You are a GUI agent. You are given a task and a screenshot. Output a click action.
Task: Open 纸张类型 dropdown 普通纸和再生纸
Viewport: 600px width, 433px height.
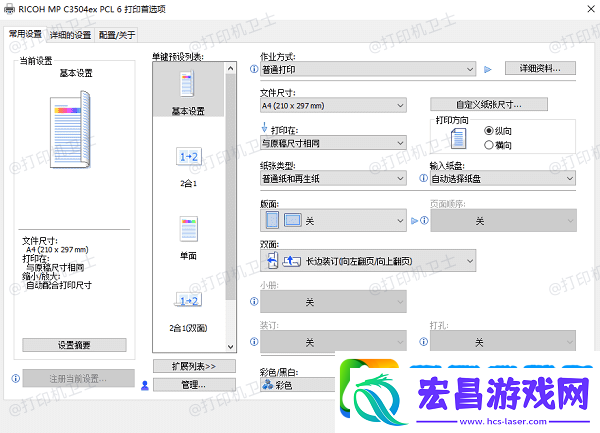333,178
